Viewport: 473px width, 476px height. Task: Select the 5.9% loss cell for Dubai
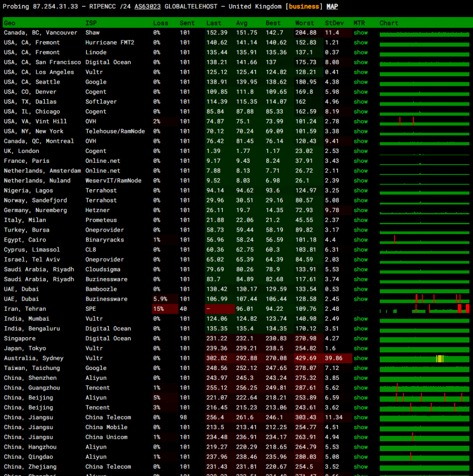(x=165, y=299)
